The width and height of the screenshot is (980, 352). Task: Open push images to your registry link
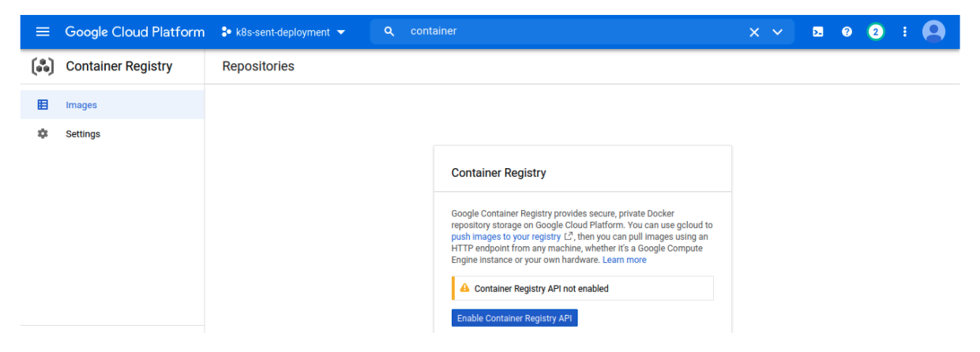point(506,237)
